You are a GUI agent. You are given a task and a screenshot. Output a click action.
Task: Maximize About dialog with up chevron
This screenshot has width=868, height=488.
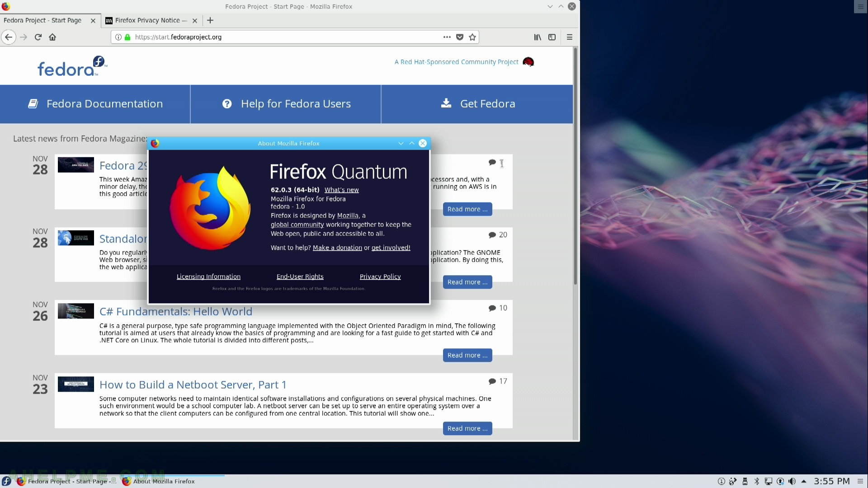pos(412,143)
